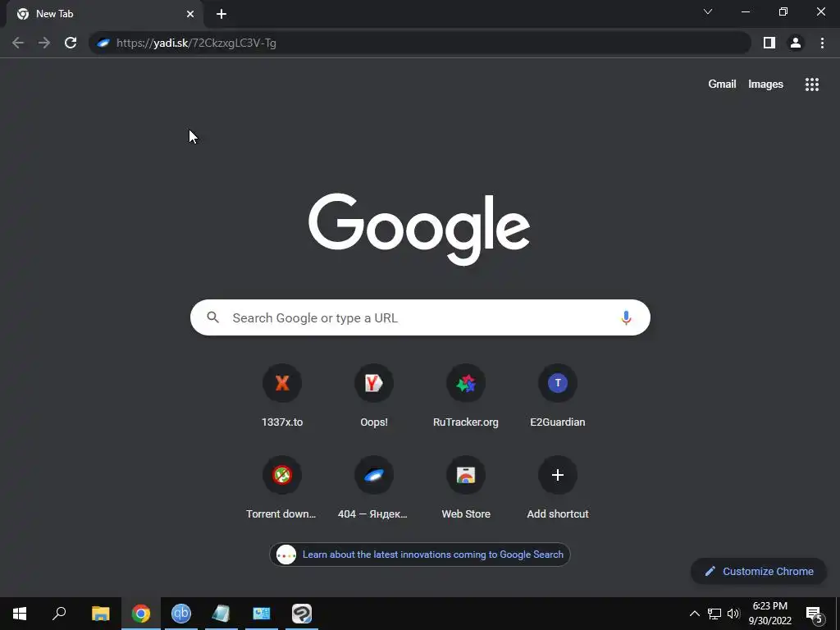Image resolution: width=840 pixels, height=630 pixels.
Task: Open the notification center icon
Action: pos(814,614)
